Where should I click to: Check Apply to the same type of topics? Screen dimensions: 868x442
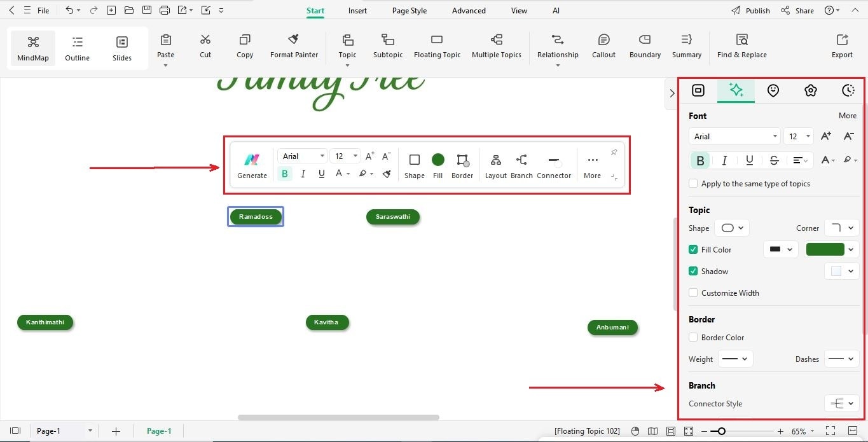coord(692,183)
